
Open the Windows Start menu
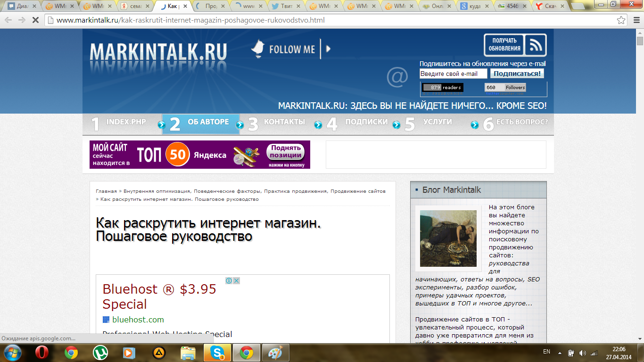coord(13,353)
